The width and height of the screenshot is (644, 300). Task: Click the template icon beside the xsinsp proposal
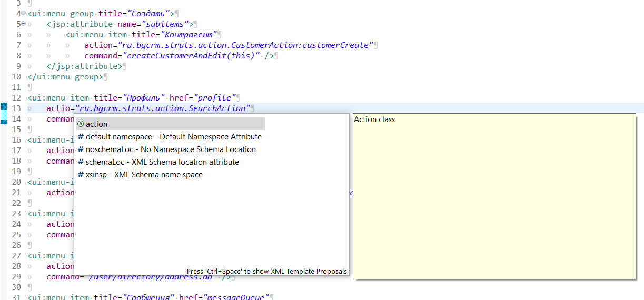(81, 175)
